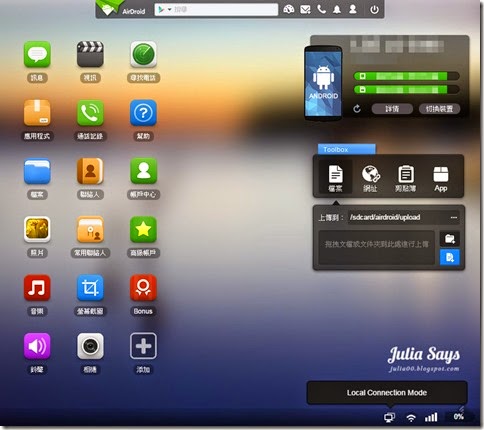
Task: Open the user profile icon in top bar
Action: pyautogui.click(x=353, y=9)
